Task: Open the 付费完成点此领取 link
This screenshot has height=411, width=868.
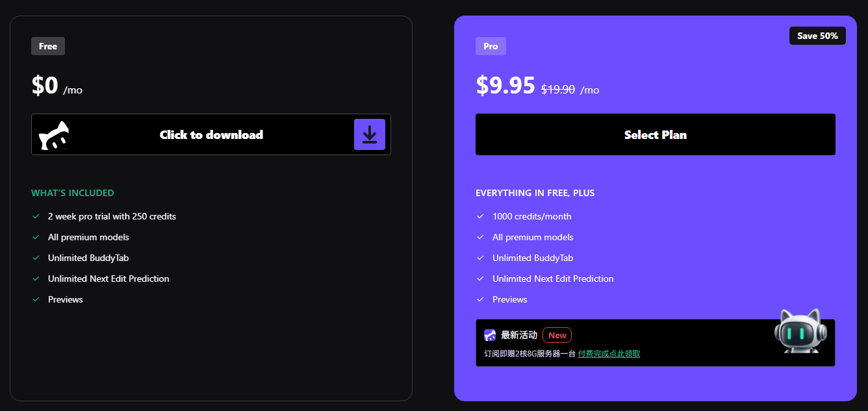Action: [609, 354]
